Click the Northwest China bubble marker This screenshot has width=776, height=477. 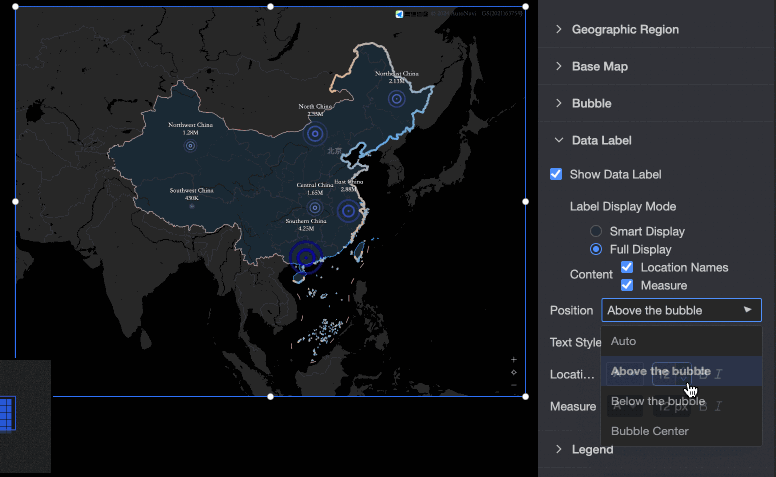(190, 145)
